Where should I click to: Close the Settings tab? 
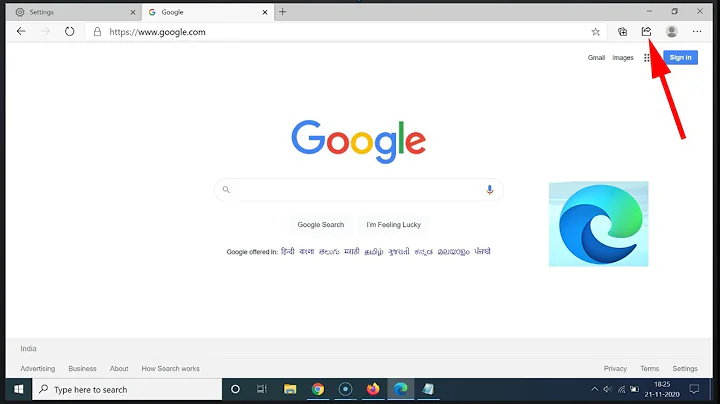coord(133,12)
